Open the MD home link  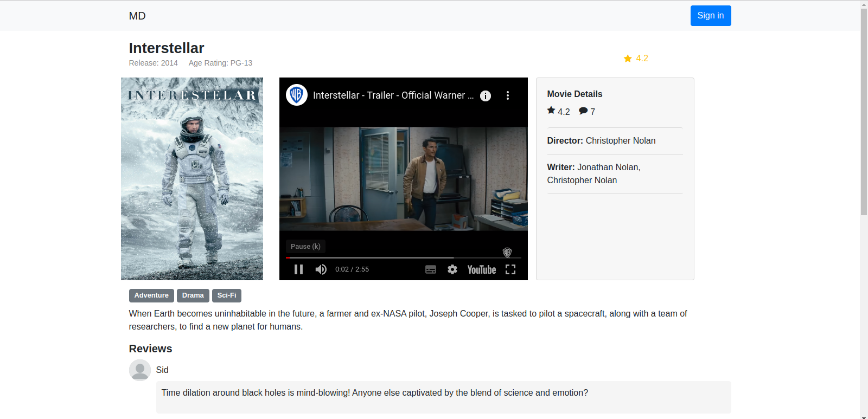pyautogui.click(x=137, y=16)
